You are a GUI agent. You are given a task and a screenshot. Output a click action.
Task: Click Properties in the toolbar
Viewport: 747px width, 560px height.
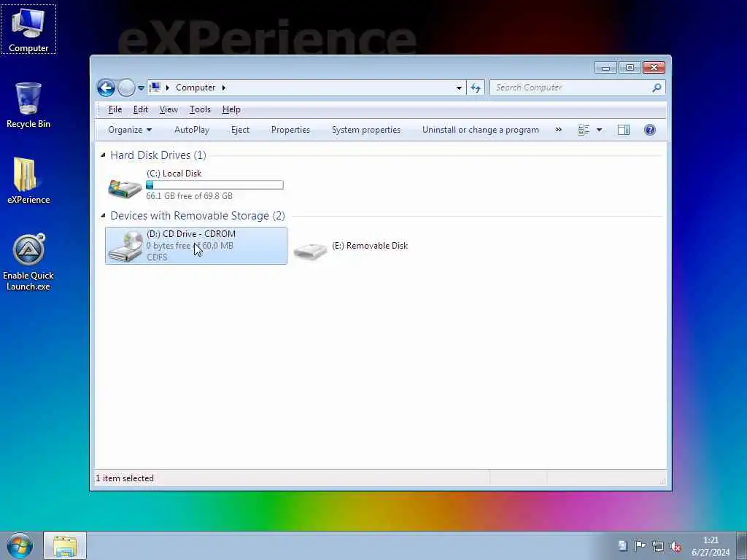[290, 130]
